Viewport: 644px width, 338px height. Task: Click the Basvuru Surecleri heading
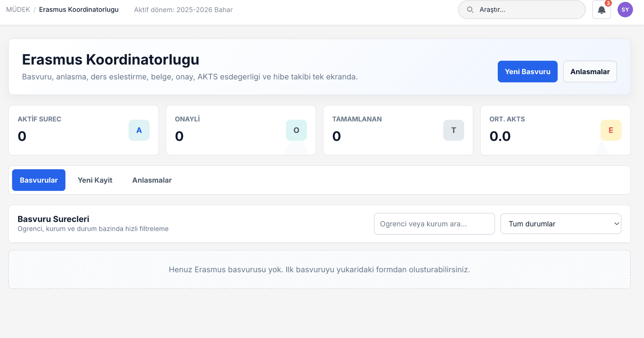(x=53, y=219)
